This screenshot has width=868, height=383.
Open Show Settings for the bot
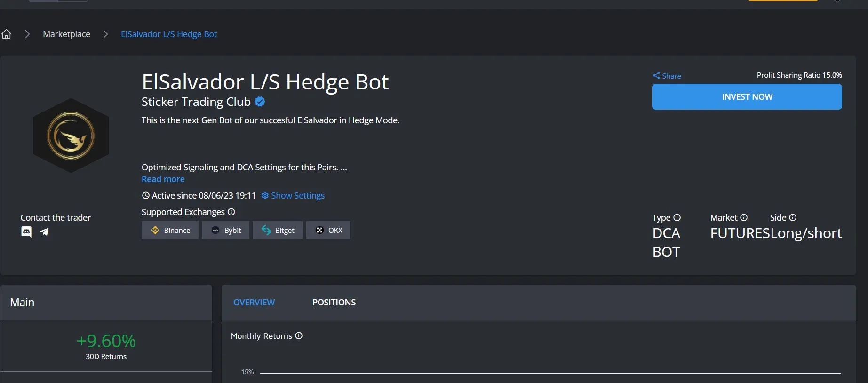(x=293, y=195)
